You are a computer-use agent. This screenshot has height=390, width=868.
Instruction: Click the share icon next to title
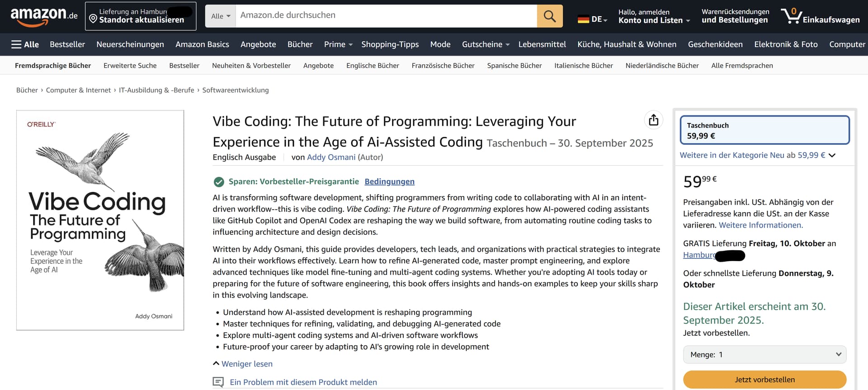[x=653, y=120]
